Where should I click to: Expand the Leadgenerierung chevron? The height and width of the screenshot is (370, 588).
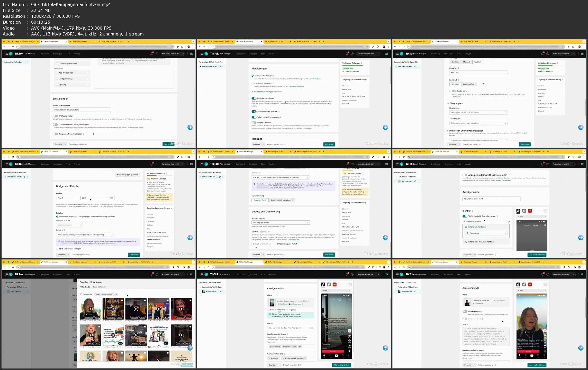pyautogui.click(x=88, y=79)
